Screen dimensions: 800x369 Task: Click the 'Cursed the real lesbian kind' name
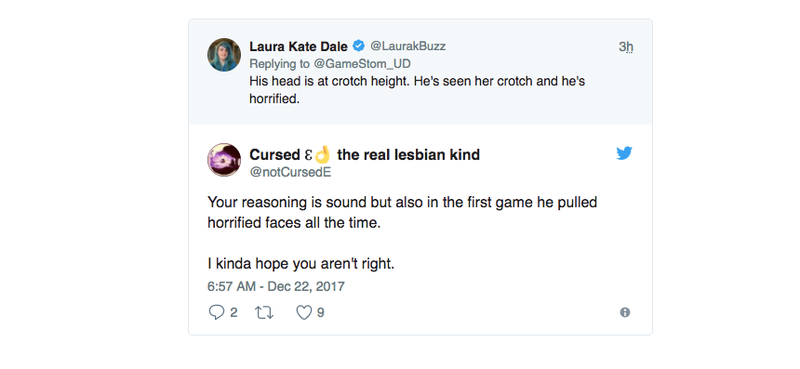pos(364,154)
